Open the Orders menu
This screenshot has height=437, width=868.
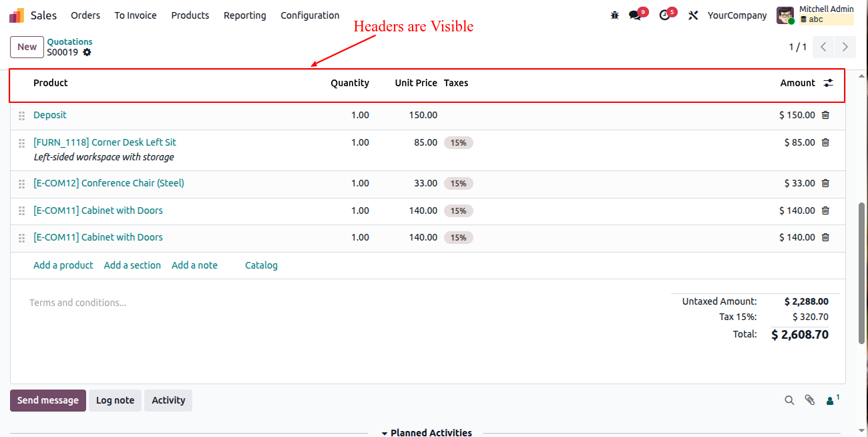click(x=85, y=15)
